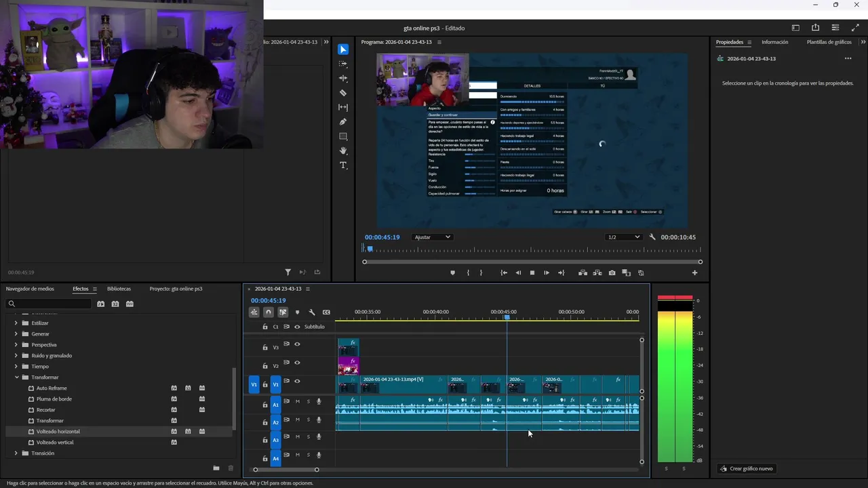Hide video track V3 output
This screenshot has height=488, width=868.
coord(297,344)
